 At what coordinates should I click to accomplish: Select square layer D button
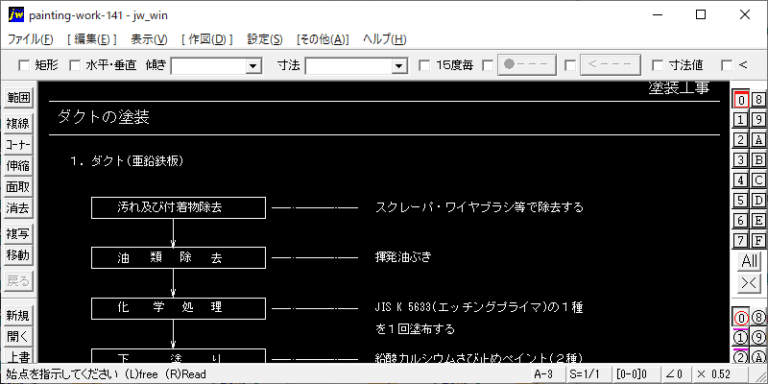(759, 200)
